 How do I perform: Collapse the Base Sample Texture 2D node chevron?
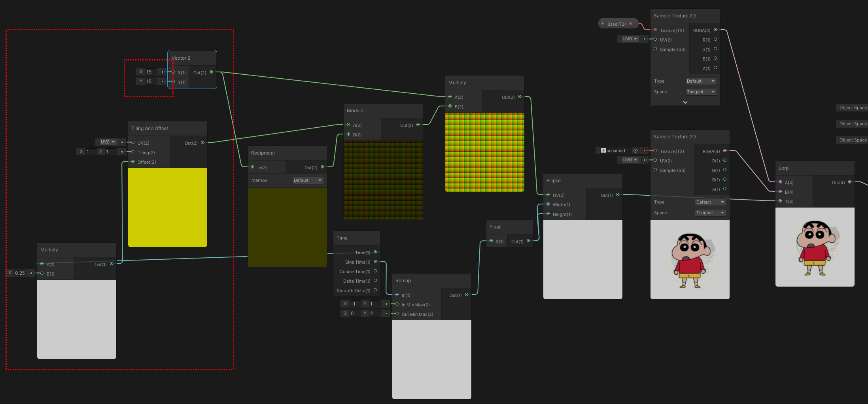pyautogui.click(x=685, y=102)
